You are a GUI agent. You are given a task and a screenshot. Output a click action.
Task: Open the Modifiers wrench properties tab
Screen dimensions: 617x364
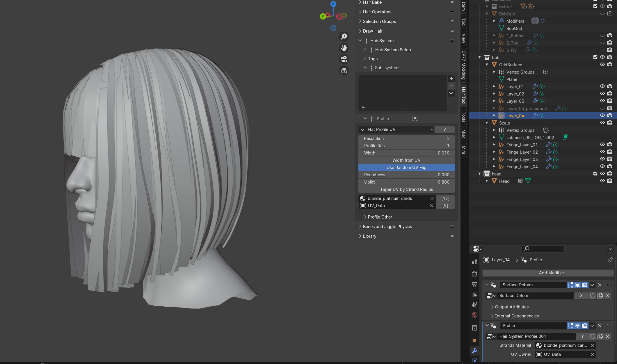pos(474,351)
